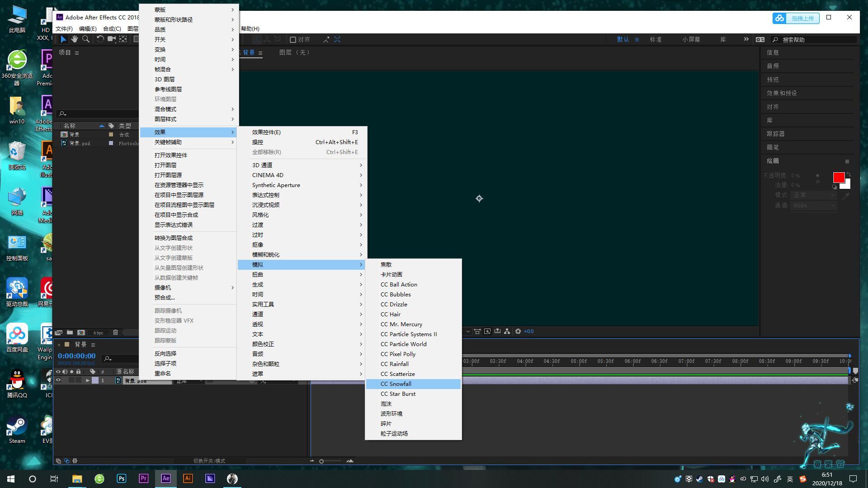Click the delete trash icon in project panel
This screenshot has height=488, width=868.
(115, 332)
